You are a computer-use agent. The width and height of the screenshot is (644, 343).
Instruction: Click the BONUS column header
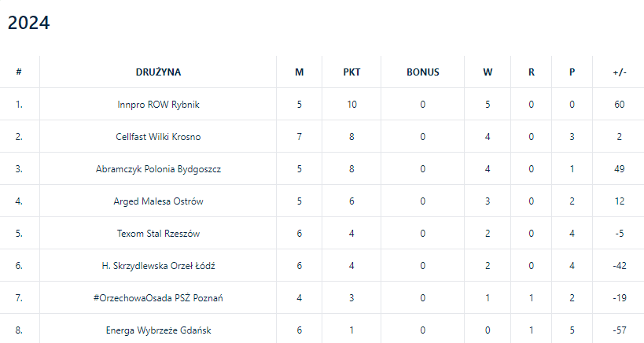[x=422, y=72]
